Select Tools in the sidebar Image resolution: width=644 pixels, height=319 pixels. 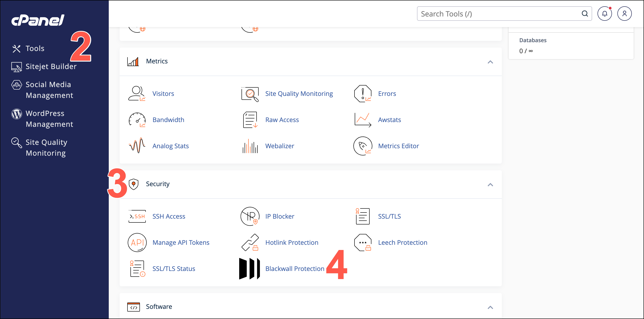tap(35, 49)
